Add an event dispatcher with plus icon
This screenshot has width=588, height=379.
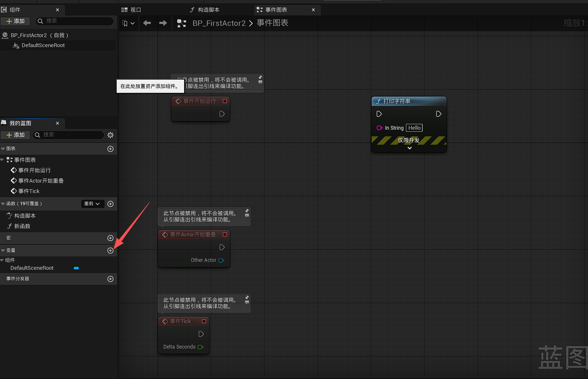[x=110, y=279]
